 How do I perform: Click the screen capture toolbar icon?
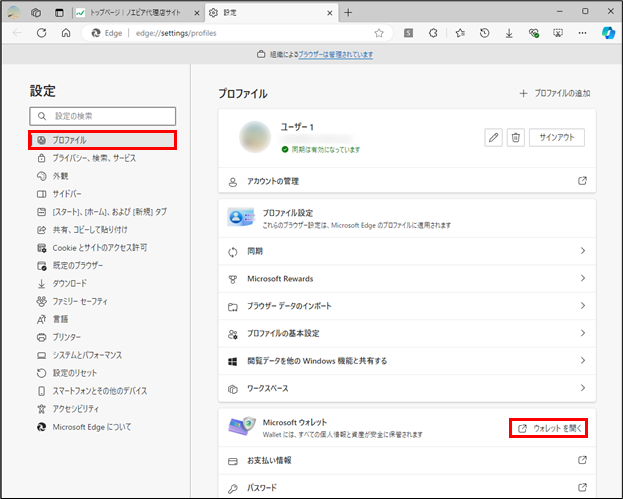coord(558,33)
